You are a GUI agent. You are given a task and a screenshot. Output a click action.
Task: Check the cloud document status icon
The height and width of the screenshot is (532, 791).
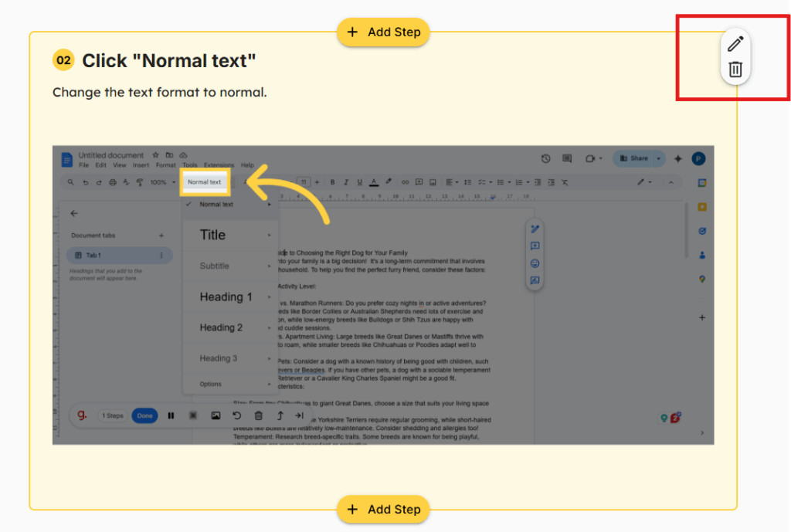click(x=183, y=155)
